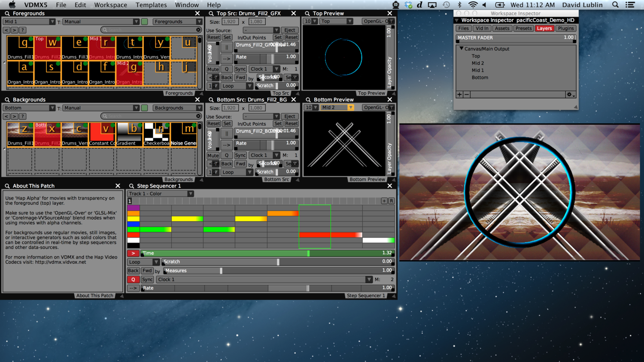The image size is (644, 362).
Task: Open the Foregrounds page dropdown
Action: tap(177, 22)
